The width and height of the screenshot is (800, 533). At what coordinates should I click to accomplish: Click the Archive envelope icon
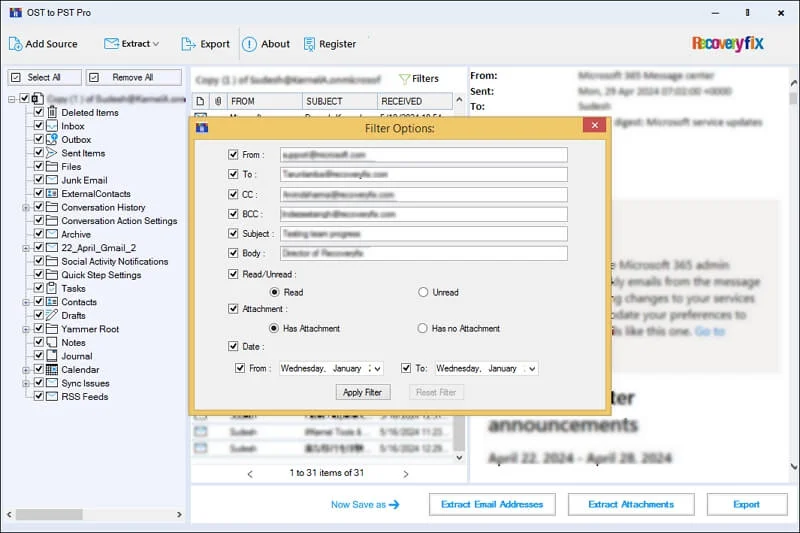[52, 234]
